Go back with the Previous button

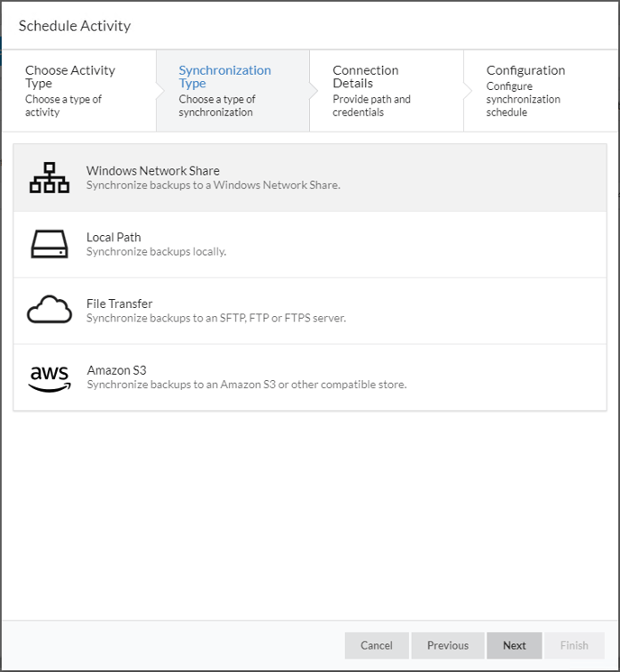pyautogui.click(x=448, y=646)
